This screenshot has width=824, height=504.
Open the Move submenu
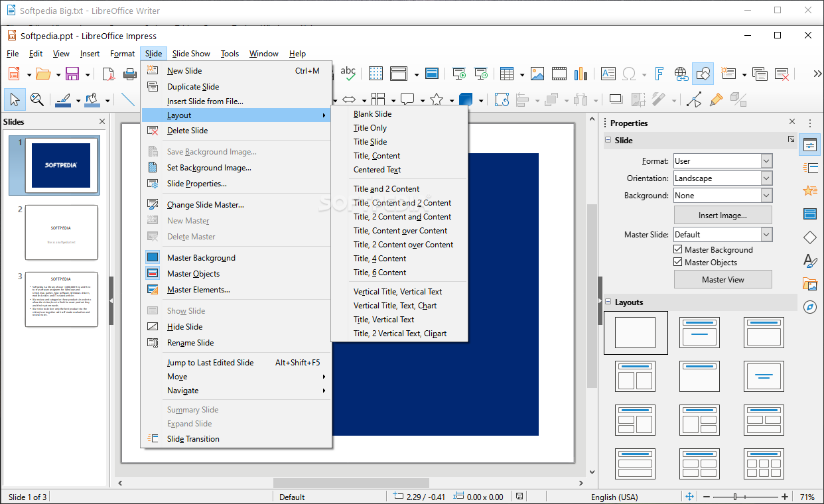tap(236, 377)
